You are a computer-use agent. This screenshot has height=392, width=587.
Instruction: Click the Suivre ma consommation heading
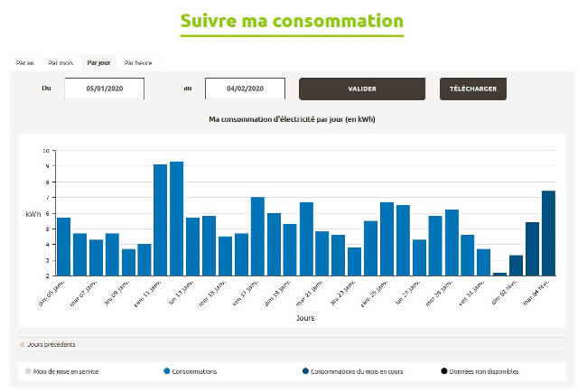click(292, 21)
